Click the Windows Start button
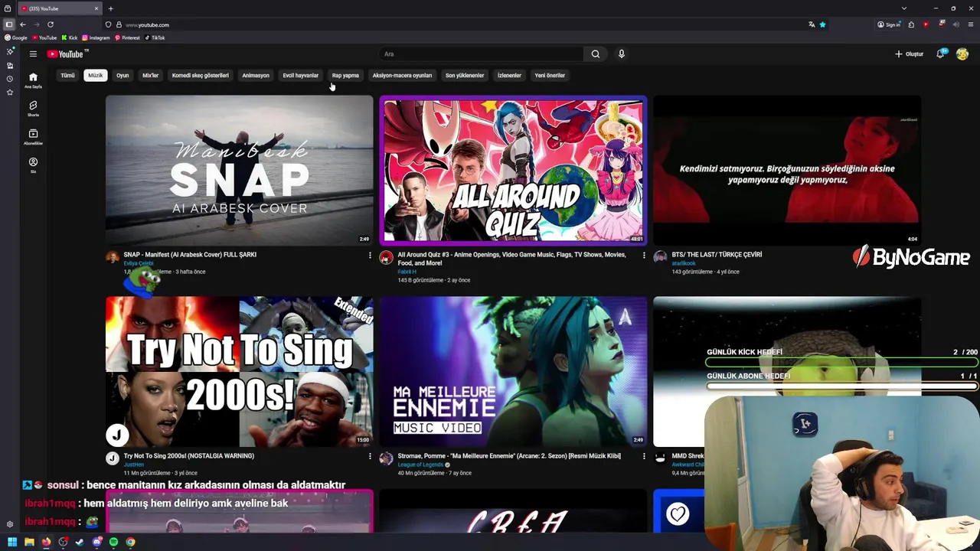Screen dimensions: 980x551 [12, 542]
